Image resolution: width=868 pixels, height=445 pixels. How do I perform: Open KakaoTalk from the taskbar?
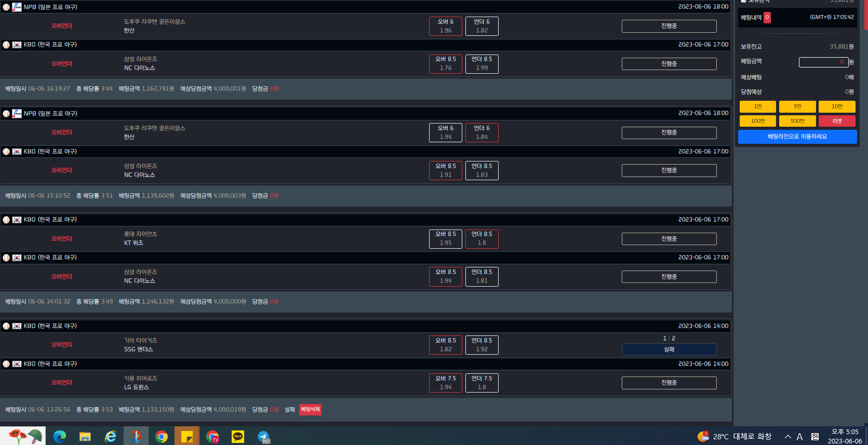coord(237,437)
